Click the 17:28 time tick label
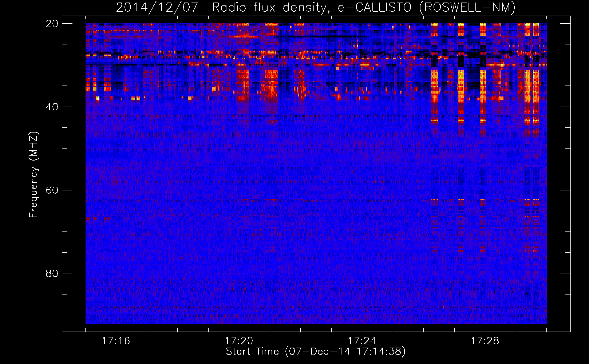This screenshot has width=589, height=364. 485,341
